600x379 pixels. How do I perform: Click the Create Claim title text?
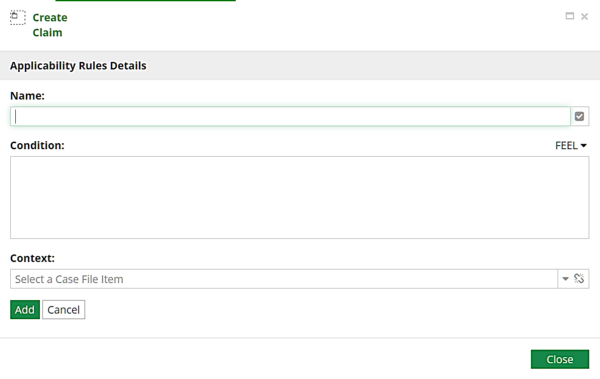(x=50, y=25)
